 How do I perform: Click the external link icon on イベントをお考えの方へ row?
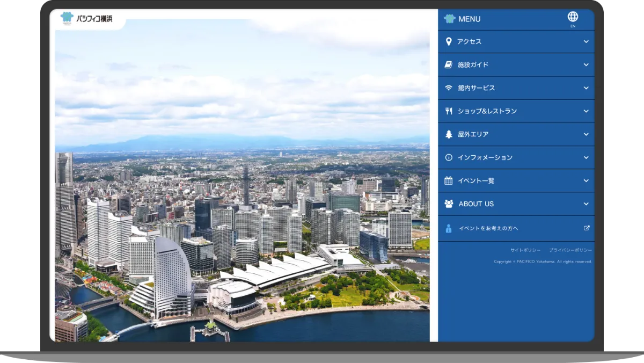[587, 228]
